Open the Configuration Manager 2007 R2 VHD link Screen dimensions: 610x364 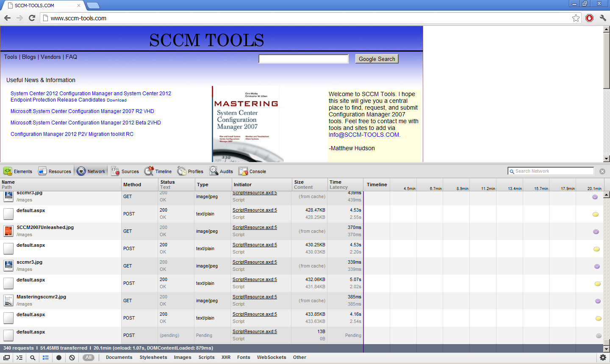click(x=82, y=111)
